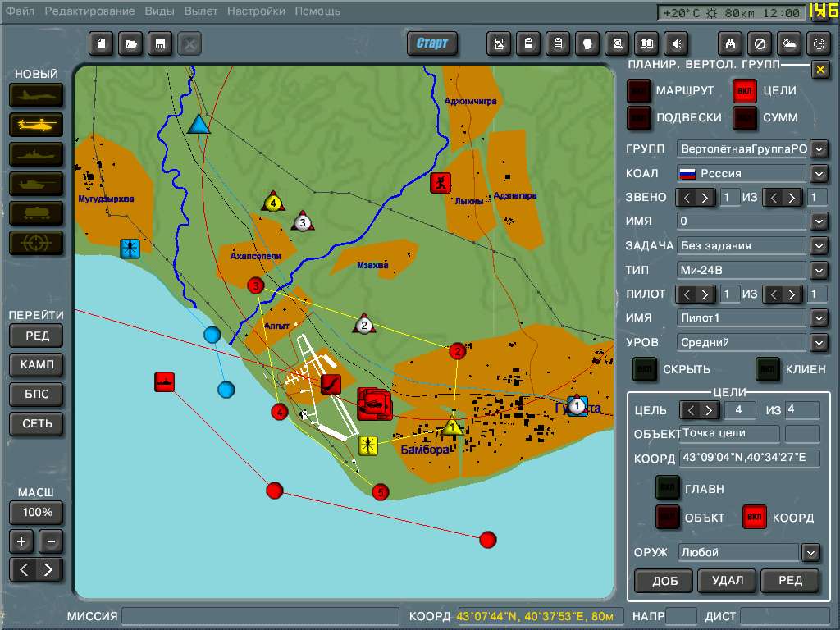Toggle the МАРШРУТ switch
The height and width of the screenshot is (630, 840).
coord(638,91)
